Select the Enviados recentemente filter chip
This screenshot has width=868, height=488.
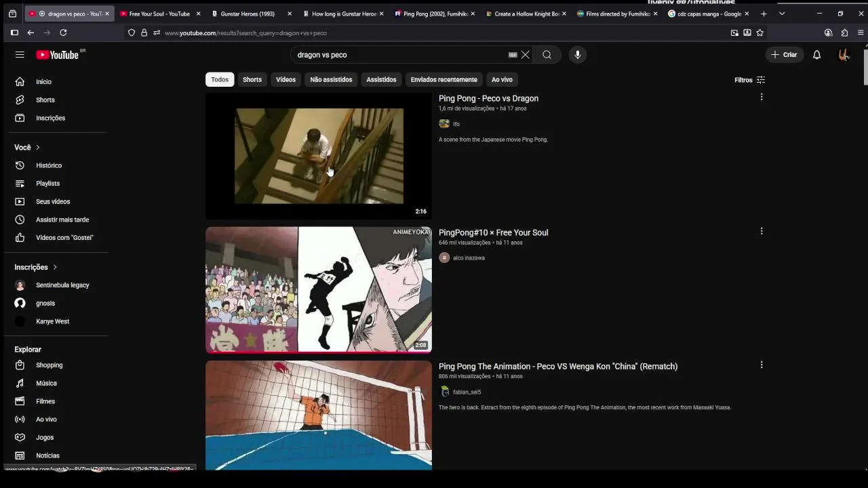tap(444, 80)
